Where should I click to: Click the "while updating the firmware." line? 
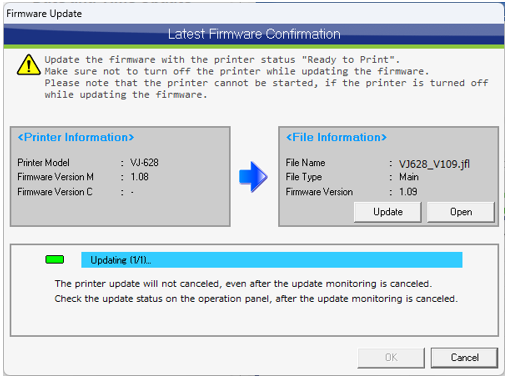coord(126,95)
